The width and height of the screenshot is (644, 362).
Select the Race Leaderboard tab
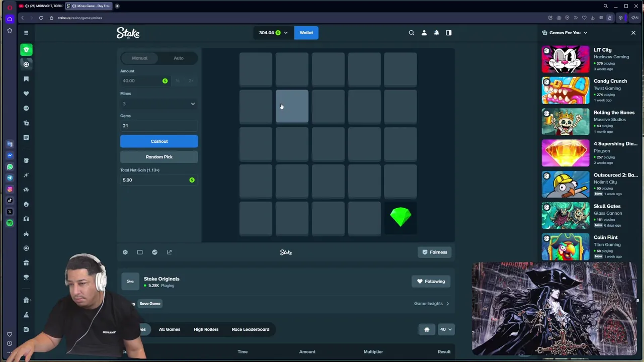[x=251, y=329]
